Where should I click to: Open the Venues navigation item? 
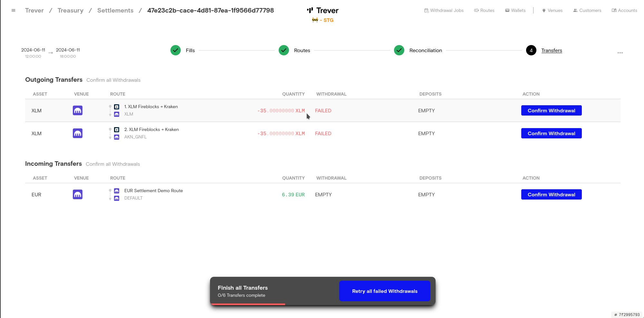coord(552,10)
